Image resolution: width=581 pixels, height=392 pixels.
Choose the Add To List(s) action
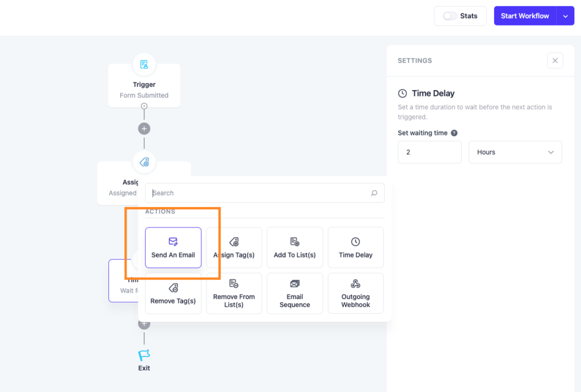(x=294, y=247)
